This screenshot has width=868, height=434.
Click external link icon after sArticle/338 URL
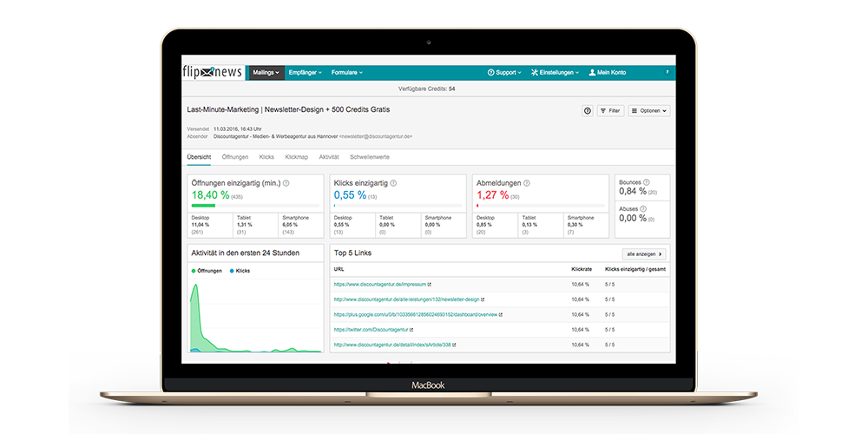pos(454,345)
